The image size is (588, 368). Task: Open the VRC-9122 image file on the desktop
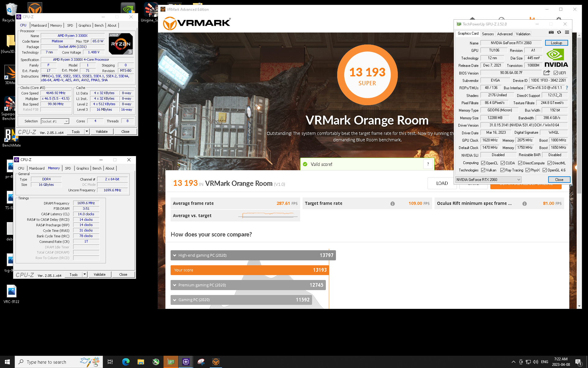[x=11, y=294]
